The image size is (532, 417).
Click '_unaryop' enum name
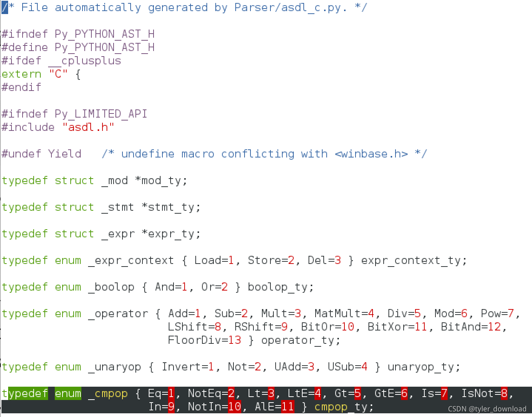(114, 367)
